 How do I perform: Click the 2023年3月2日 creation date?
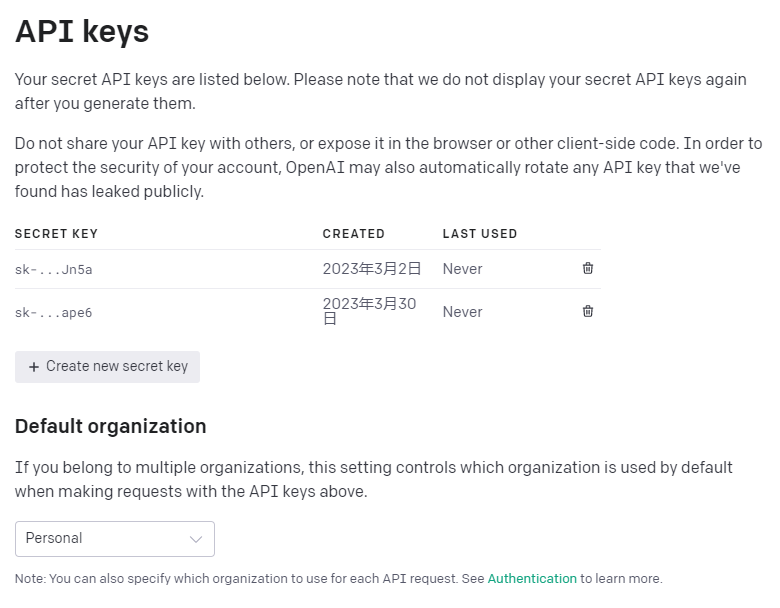[372, 269]
